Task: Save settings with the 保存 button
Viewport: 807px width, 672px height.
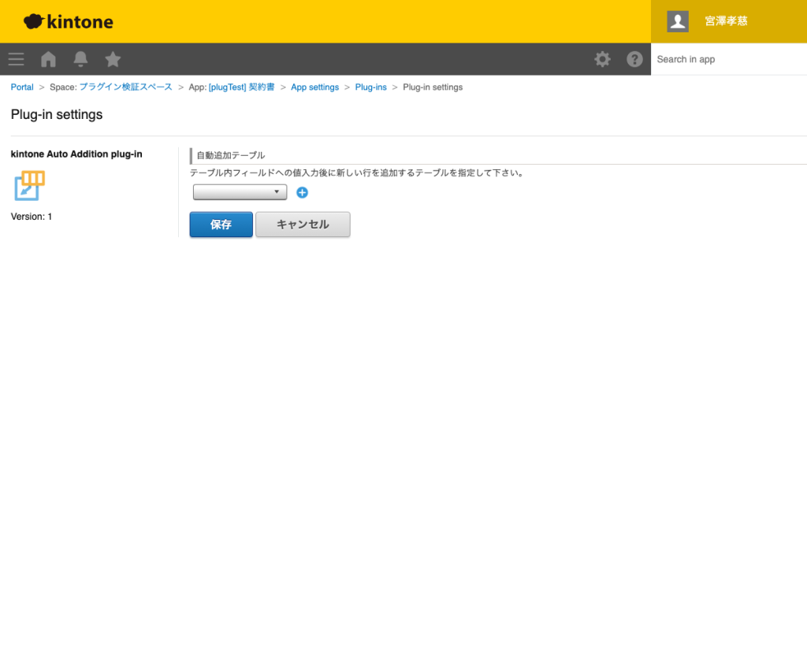Action: tap(221, 225)
